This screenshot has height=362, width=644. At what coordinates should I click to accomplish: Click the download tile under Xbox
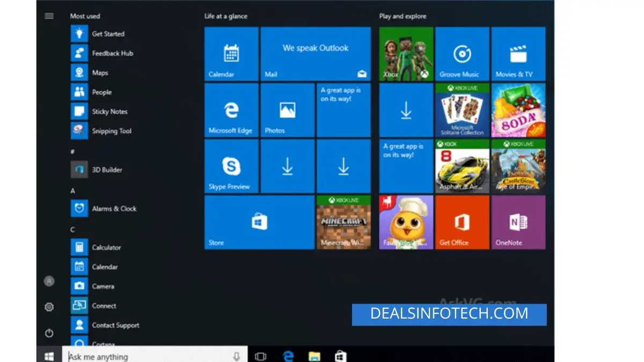pyautogui.click(x=406, y=110)
